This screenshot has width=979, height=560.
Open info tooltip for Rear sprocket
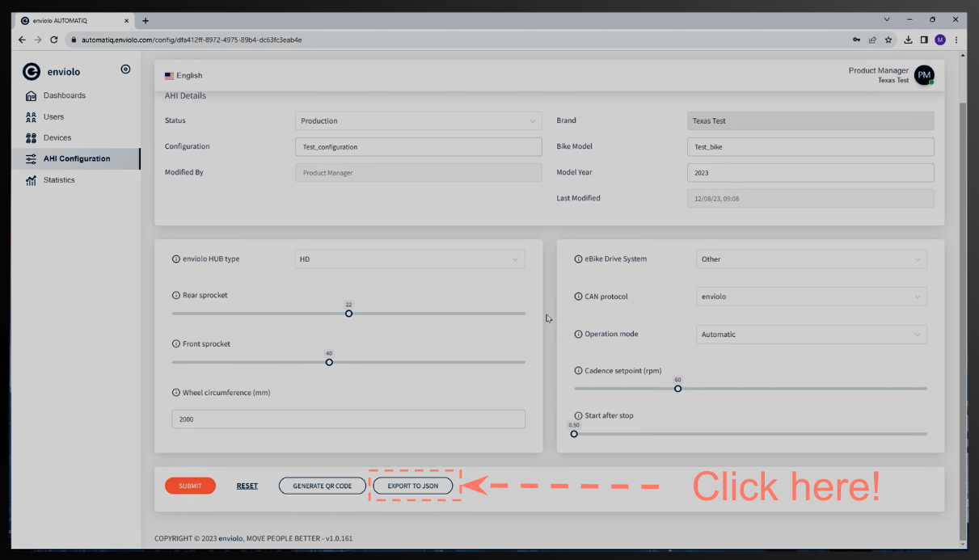(176, 296)
